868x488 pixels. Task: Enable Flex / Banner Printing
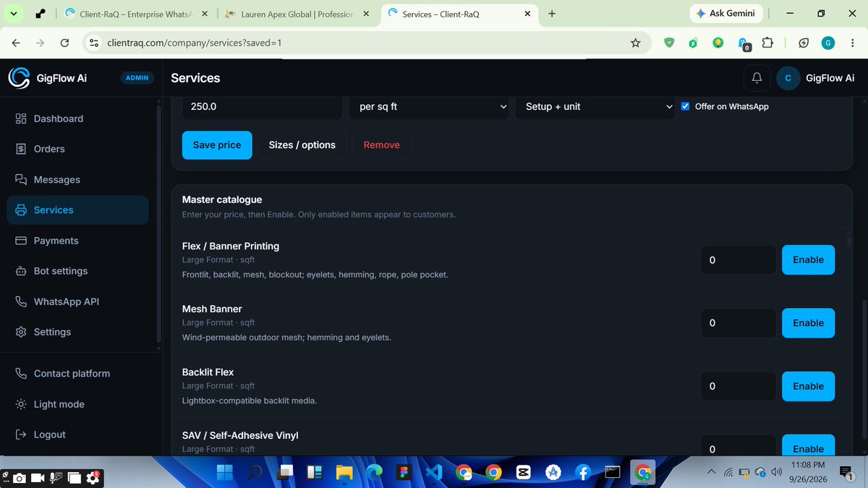click(x=808, y=260)
